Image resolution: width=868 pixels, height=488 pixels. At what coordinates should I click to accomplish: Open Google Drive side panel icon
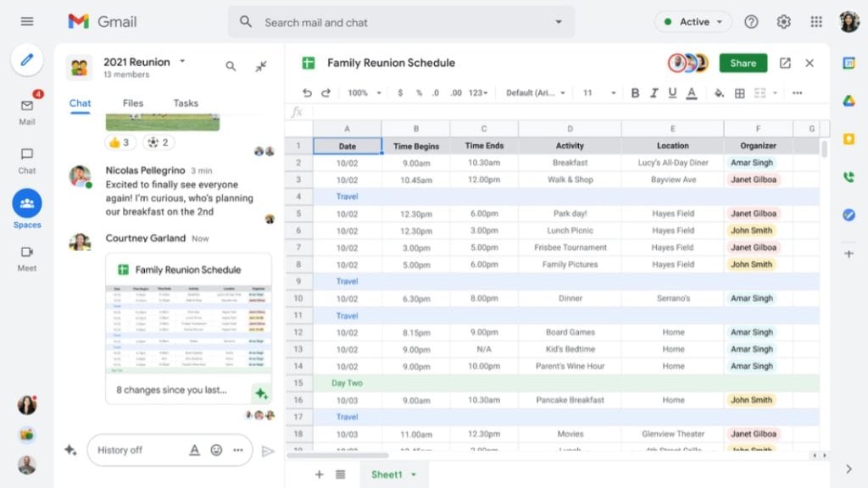pyautogui.click(x=849, y=101)
